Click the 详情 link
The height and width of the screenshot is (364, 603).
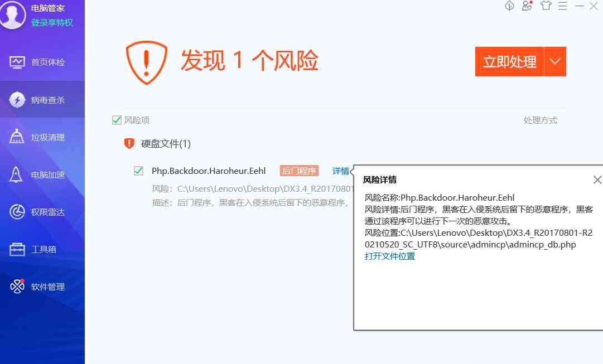pyautogui.click(x=340, y=171)
